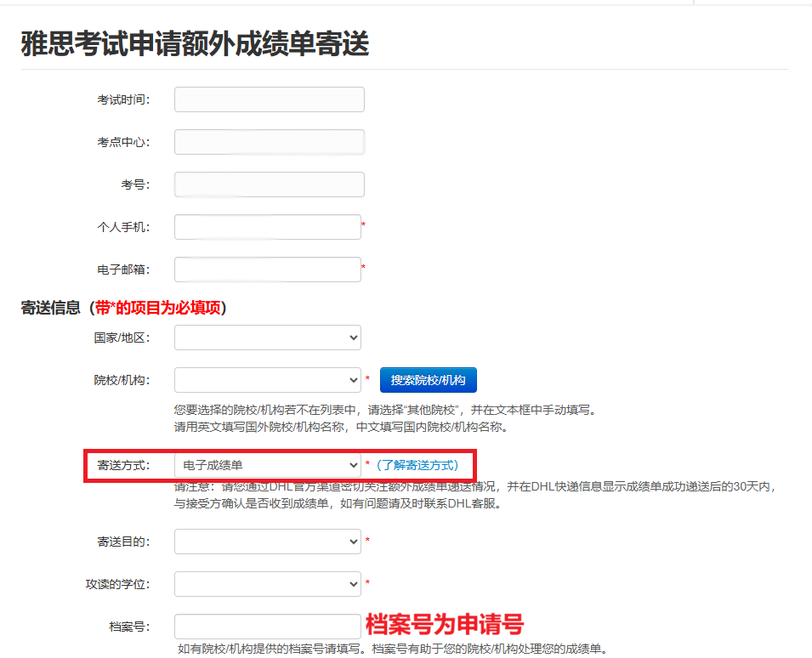This screenshot has width=812, height=658.
Task: Select the 考号 input field
Action: (x=269, y=184)
